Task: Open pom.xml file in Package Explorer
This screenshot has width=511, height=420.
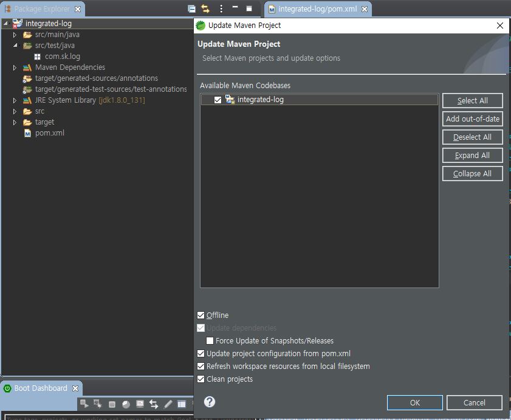Action: pos(49,133)
